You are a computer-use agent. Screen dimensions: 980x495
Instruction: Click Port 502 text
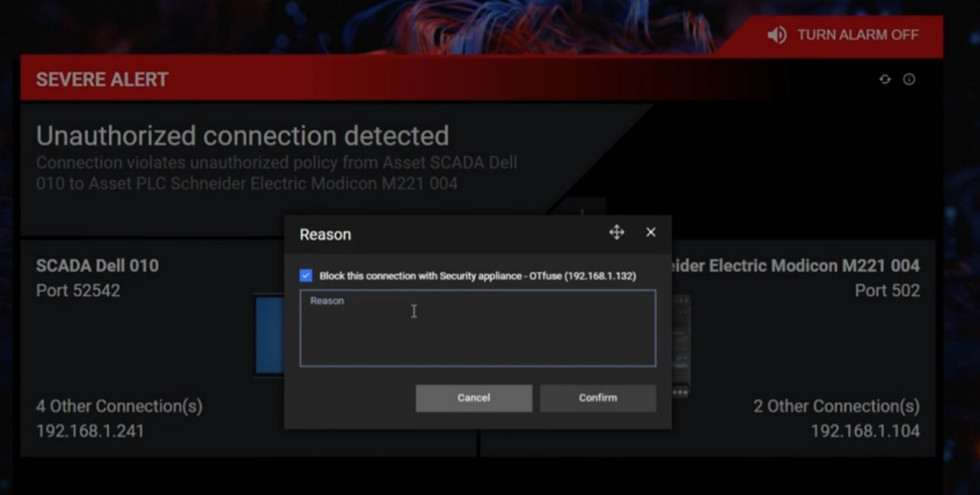887,291
